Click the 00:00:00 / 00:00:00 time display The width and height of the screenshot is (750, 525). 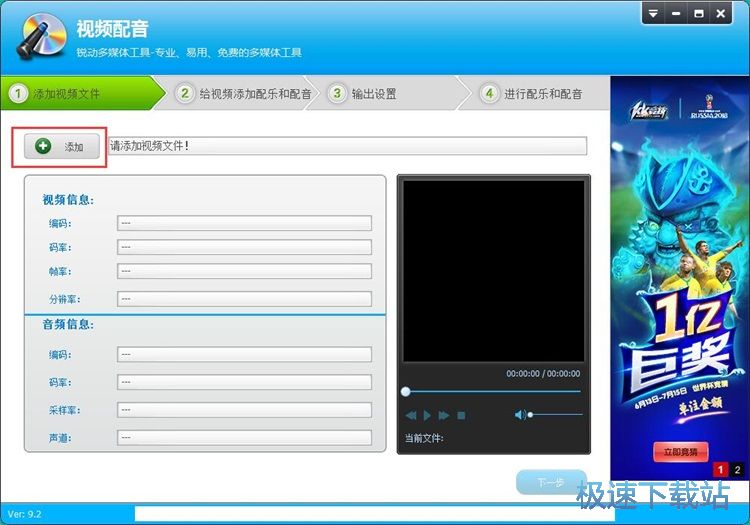coord(543,373)
